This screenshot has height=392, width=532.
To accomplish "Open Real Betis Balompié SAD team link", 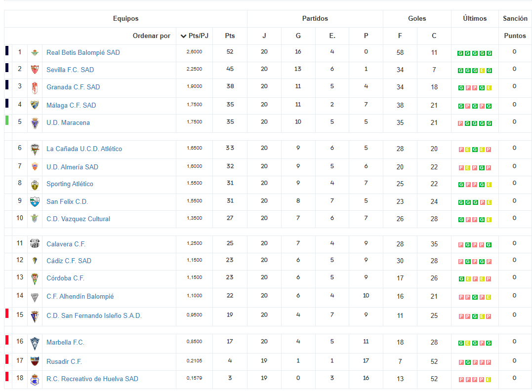I will [x=83, y=52].
